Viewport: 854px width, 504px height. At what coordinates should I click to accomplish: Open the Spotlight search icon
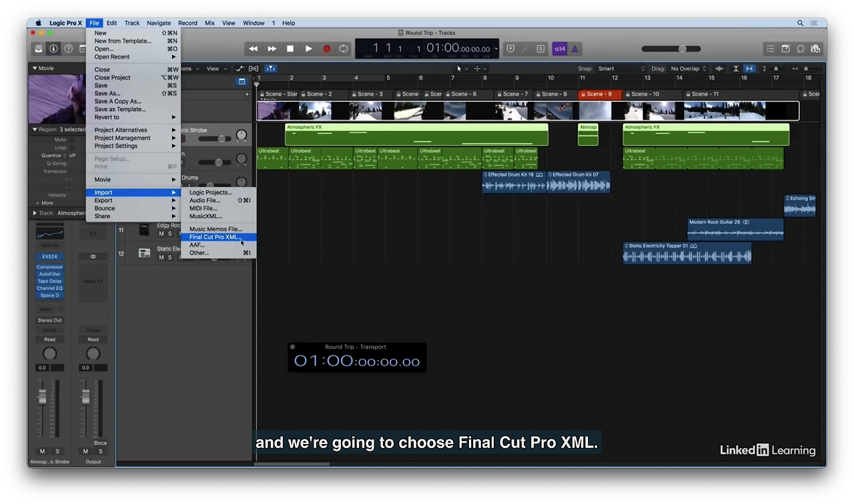pos(801,23)
